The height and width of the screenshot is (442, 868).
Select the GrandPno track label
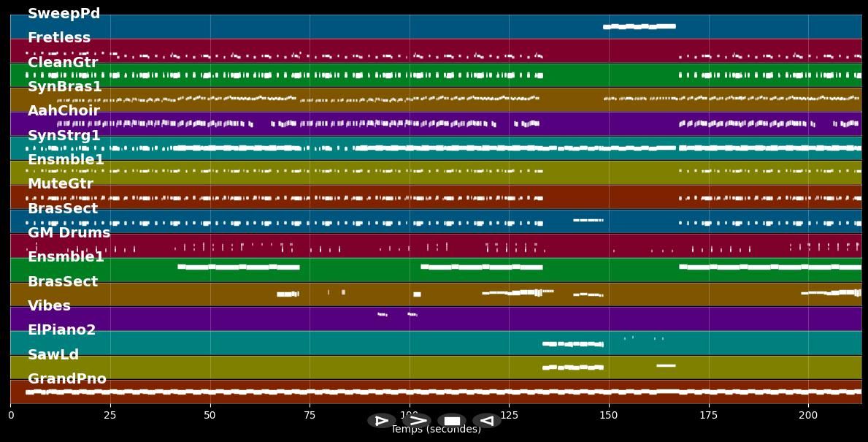pos(66,379)
